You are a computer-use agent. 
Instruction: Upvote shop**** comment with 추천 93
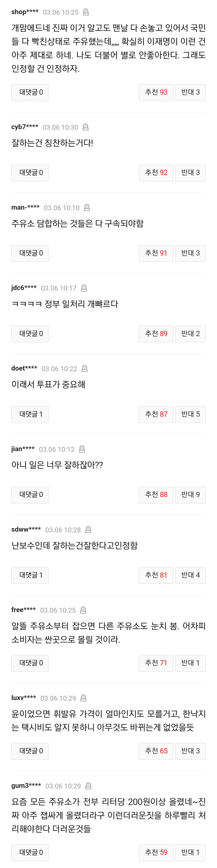[x=156, y=92]
